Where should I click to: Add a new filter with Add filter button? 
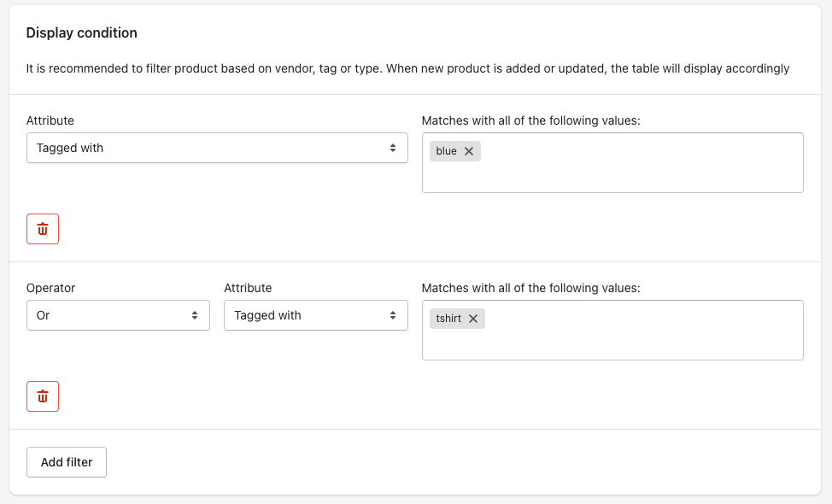67,462
